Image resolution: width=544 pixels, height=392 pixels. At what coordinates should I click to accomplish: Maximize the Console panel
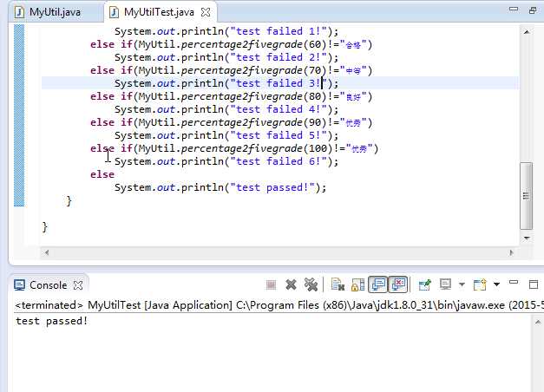(x=534, y=284)
